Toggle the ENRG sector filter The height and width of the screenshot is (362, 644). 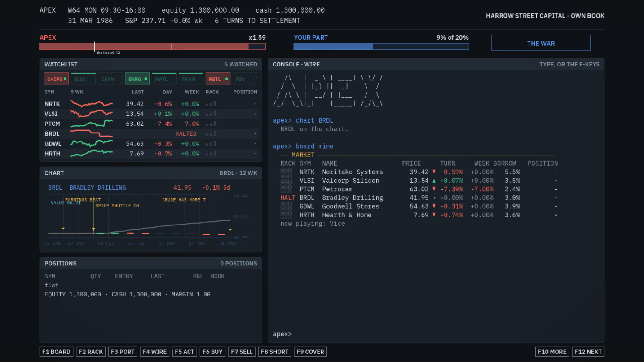click(137, 79)
